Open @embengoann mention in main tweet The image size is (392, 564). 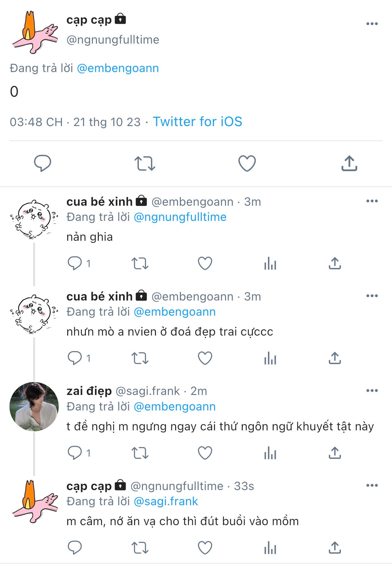pyautogui.click(x=118, y=68)
